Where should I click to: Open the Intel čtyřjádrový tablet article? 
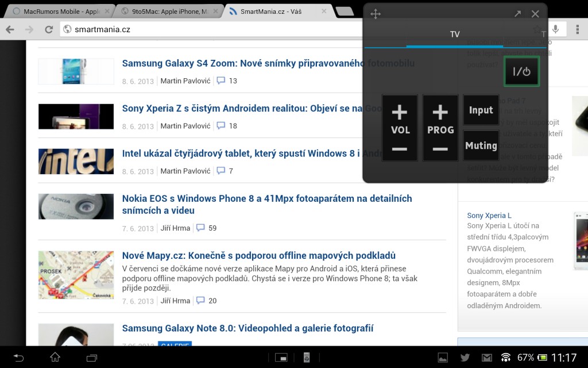coord(252,153)
